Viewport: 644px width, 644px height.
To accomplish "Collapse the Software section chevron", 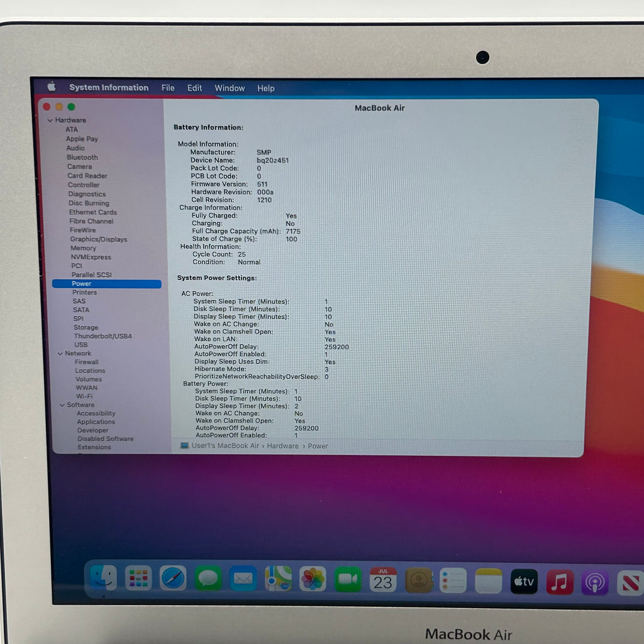I will (x=62, y=405).
